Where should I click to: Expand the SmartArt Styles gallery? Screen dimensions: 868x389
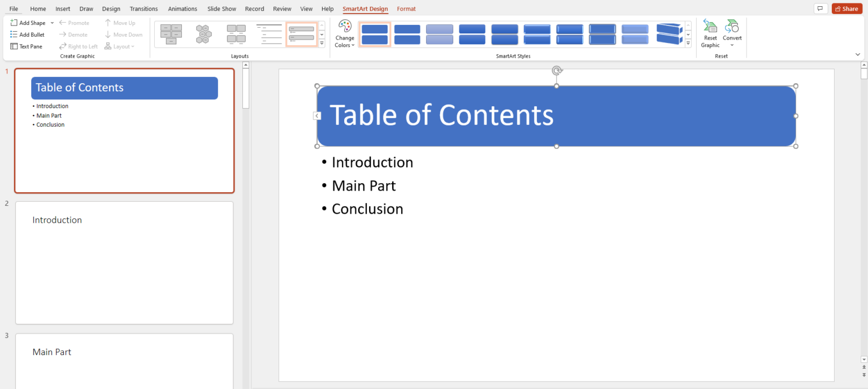coord(688,42)
